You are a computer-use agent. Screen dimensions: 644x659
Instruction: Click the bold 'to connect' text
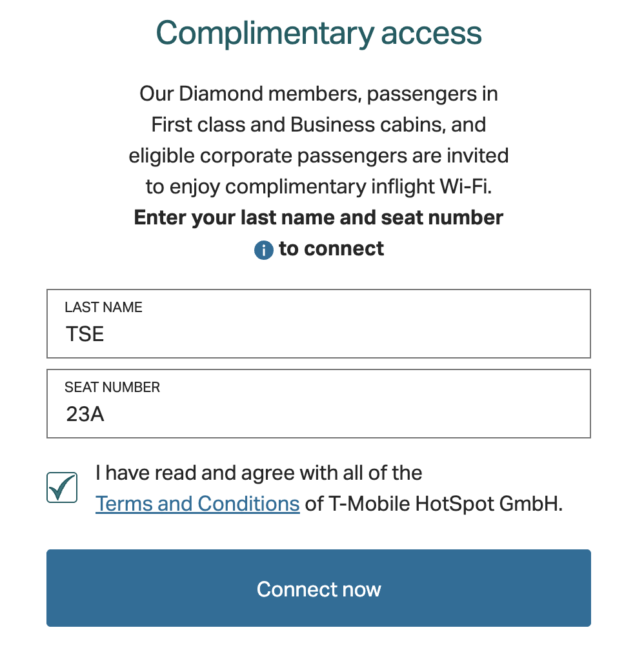pos(332,249)
